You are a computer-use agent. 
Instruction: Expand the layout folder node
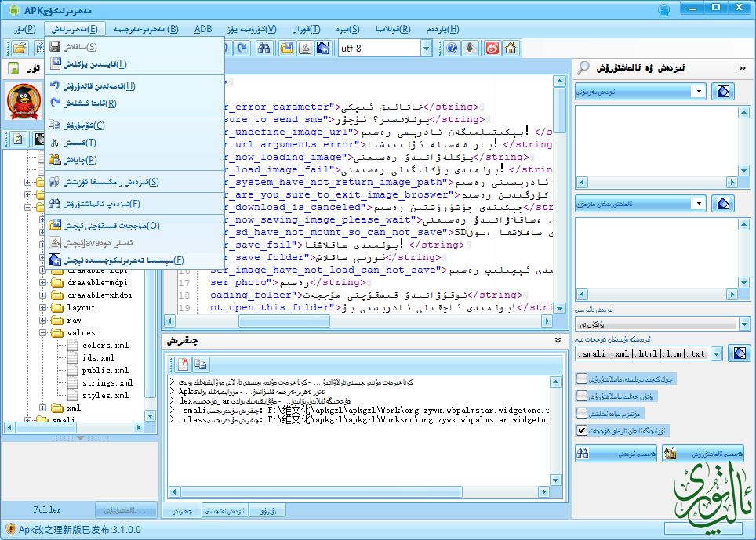click(42, 307)
